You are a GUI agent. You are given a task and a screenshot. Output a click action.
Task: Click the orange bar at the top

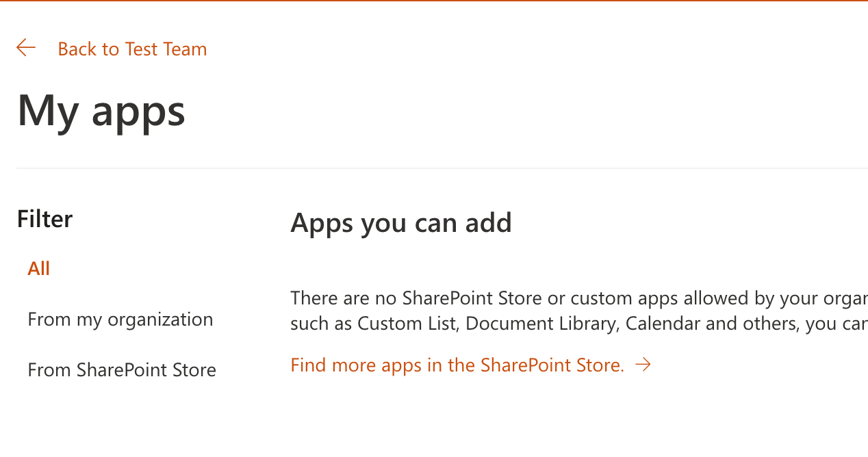[434, 1]
